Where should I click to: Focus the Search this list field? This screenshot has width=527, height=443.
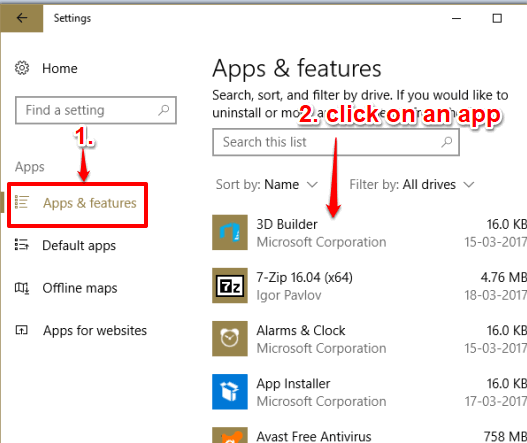tap(336, 142)
